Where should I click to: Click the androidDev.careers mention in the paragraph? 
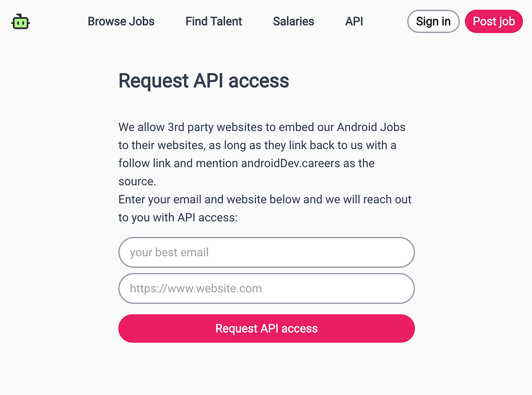pyautogui.click(x=290, y=163)
